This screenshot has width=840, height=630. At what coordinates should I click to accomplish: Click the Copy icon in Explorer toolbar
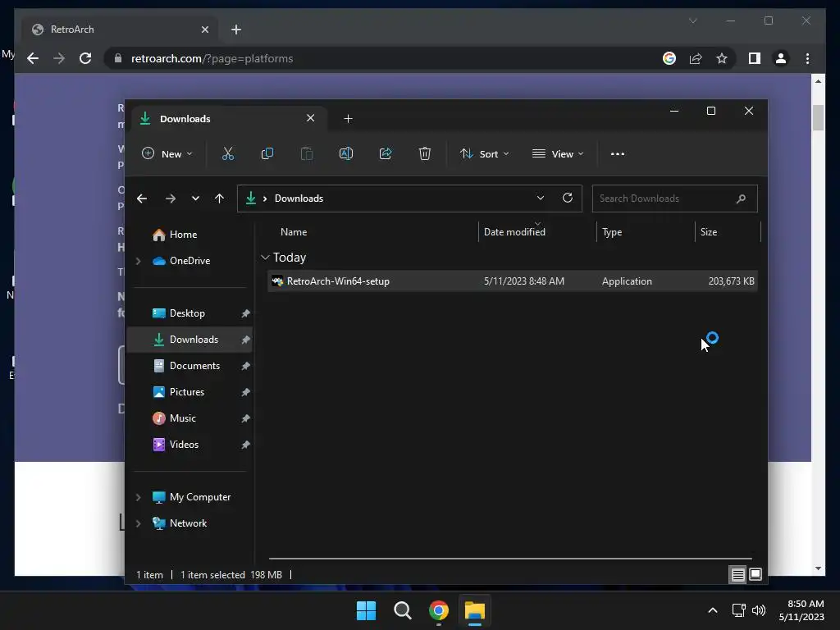coord(267,153)
